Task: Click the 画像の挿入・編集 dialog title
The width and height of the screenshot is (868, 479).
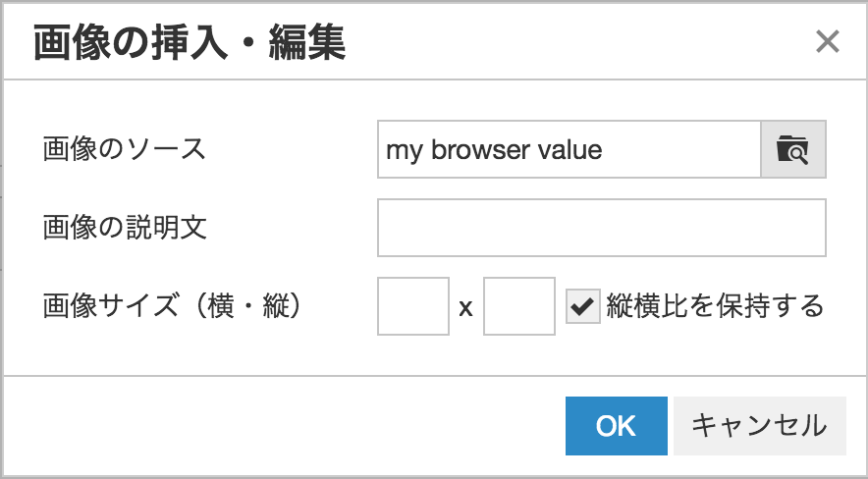Action: coord(190,42)
